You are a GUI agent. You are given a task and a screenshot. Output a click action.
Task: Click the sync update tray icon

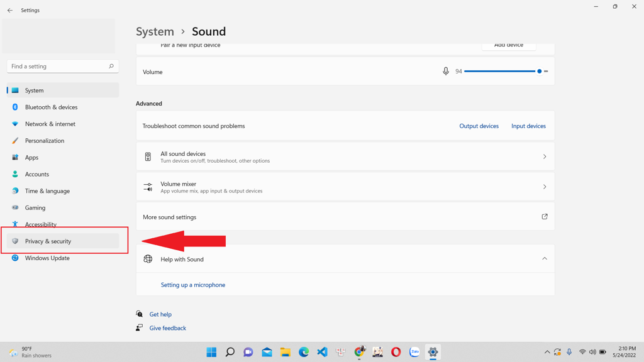coord(557,352)
